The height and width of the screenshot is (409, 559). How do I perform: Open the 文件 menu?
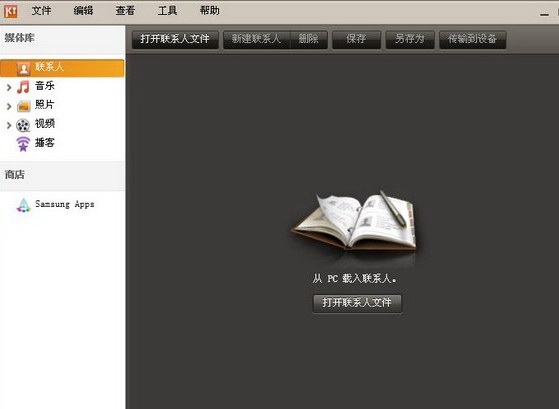click(x=41, y=11)
